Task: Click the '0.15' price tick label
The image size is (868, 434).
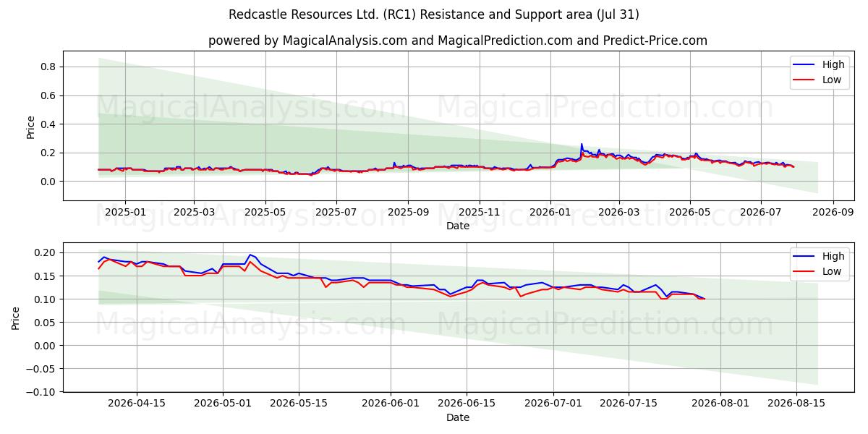Action: [47, 276]
